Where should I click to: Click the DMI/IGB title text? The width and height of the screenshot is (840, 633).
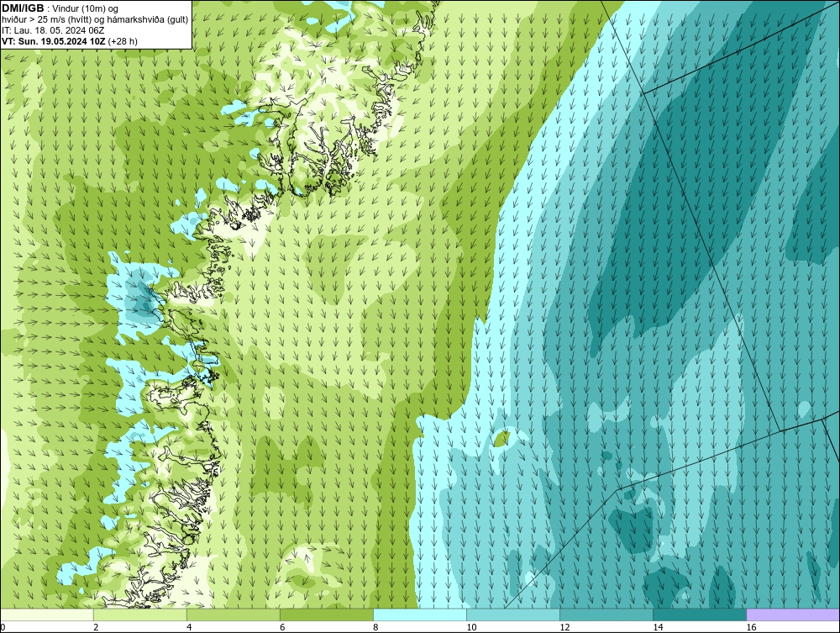(23, 8)
